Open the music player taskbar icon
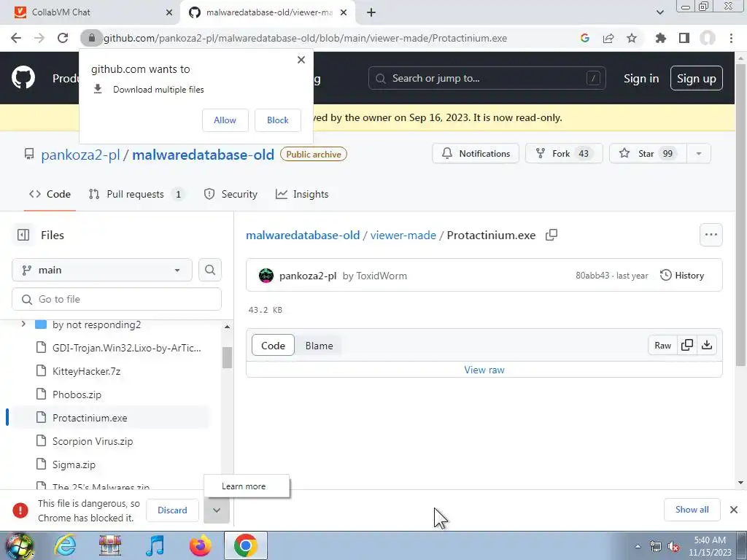The width and height of the screenshot is (747, 560). pos(155,545)
